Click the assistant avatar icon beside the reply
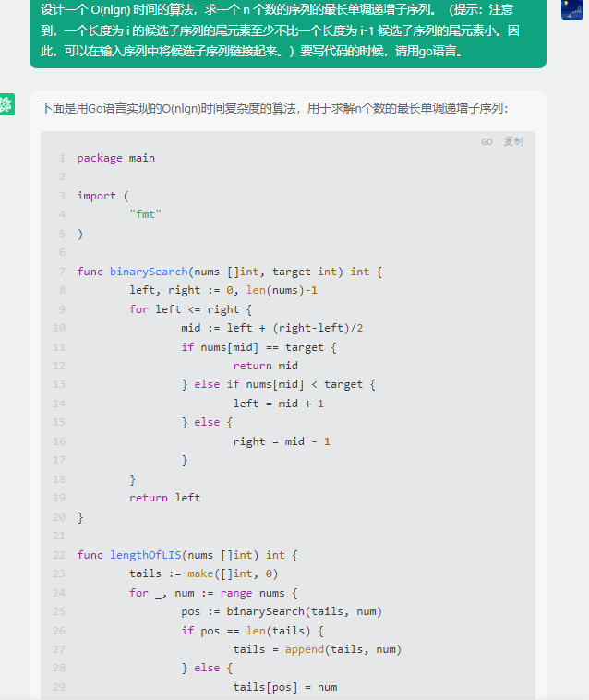 pyautogui.click(x=6, y=104)
